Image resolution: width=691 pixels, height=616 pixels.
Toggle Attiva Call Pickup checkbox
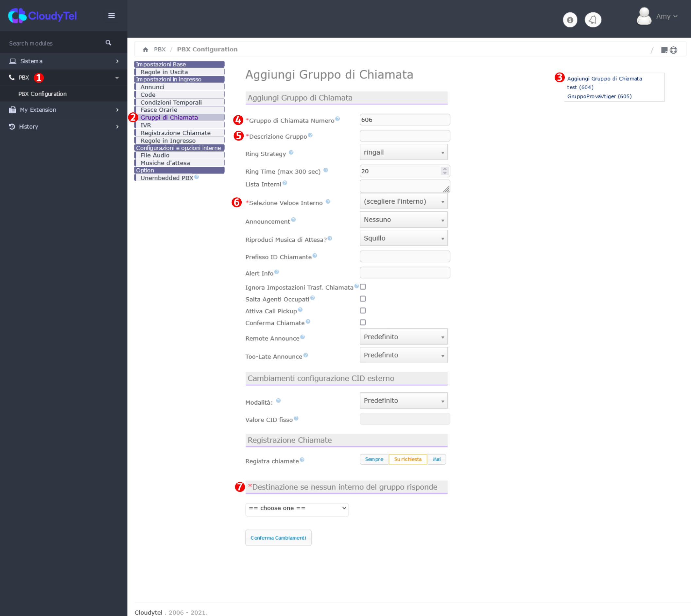(363, 311)
